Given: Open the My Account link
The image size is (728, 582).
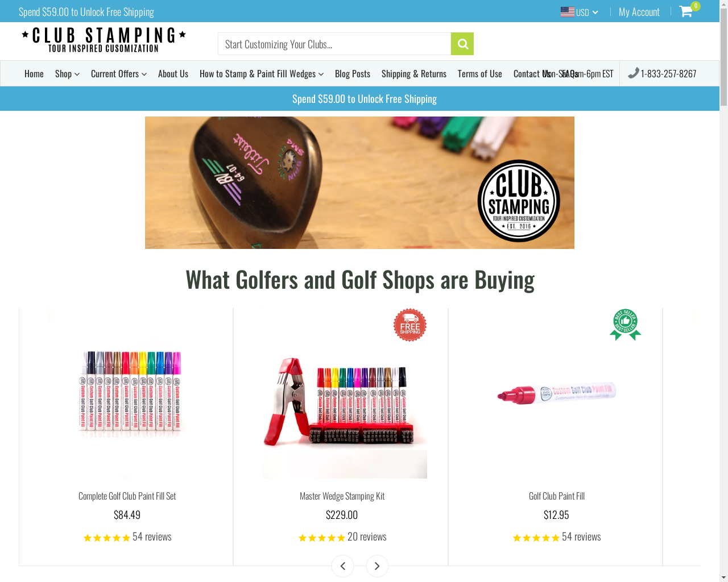Looking at the screenshot, I should 639,12.
